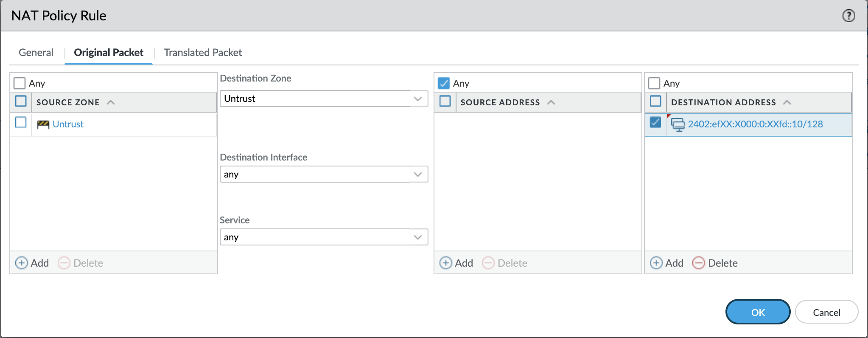
Task: Click the plus Add icon under Destination Address
Action: tap(656, 263)
